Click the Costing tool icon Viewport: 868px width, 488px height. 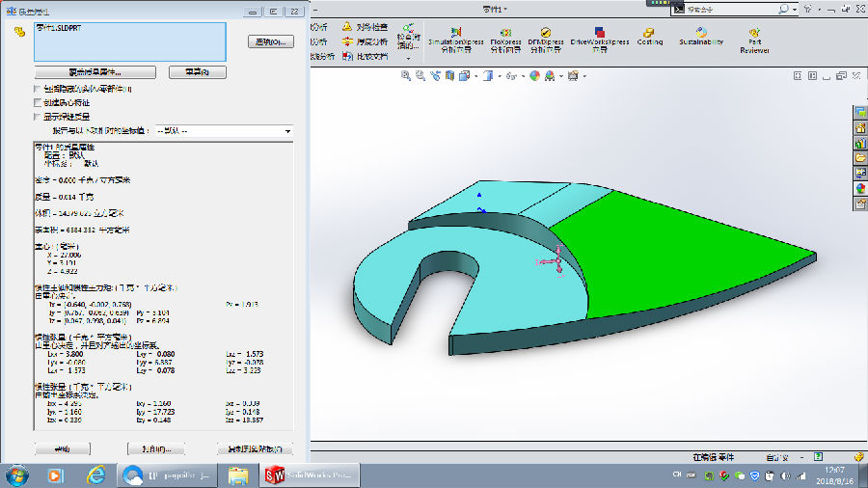pyautogui.click(x=650, y=36)
